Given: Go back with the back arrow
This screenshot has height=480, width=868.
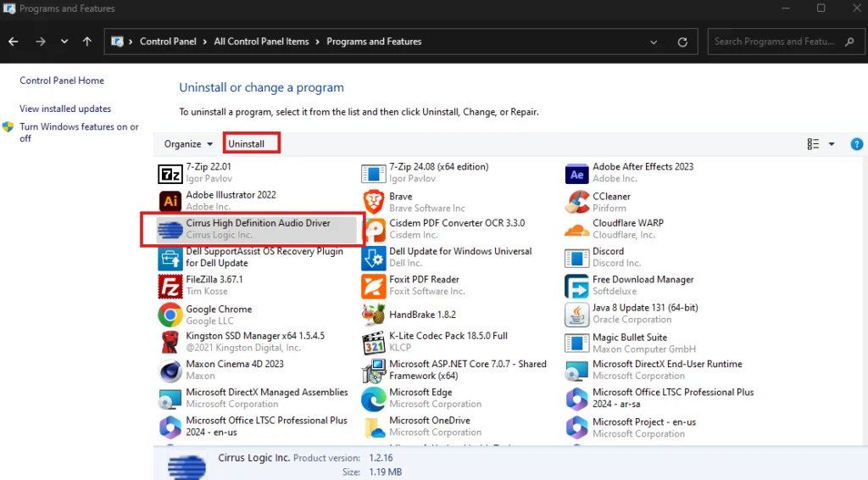Looking at the screenshot, I should pyautogui.click(x=14, y=42).
